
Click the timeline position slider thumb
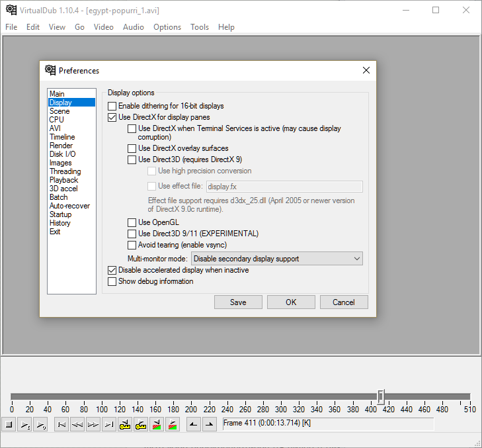click(381, 397)
